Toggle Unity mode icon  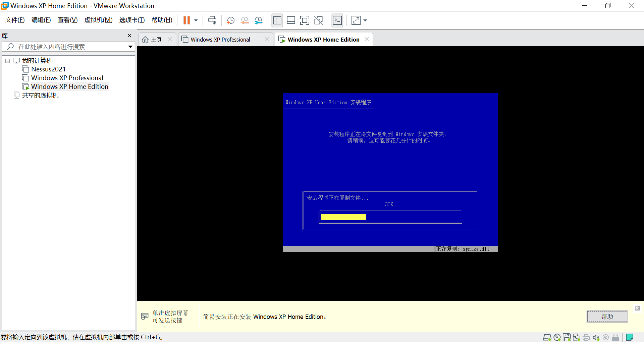click(x=318, y=20)
